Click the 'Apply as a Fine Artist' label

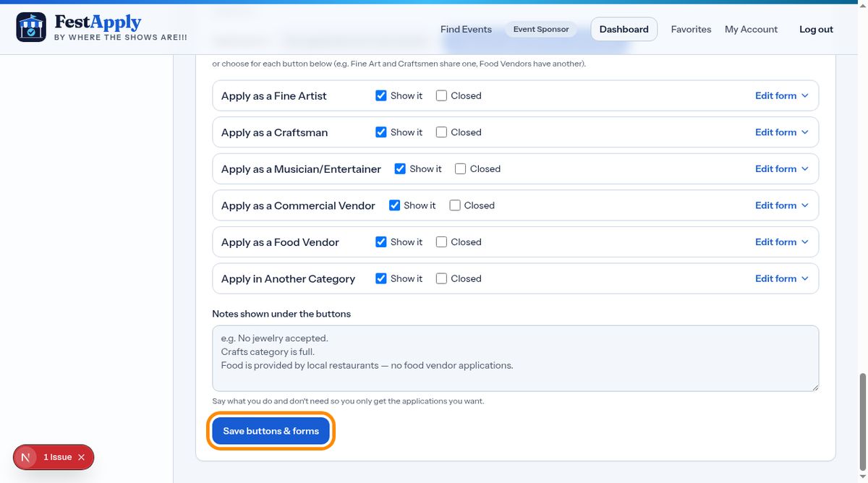(x=273, y=95)
